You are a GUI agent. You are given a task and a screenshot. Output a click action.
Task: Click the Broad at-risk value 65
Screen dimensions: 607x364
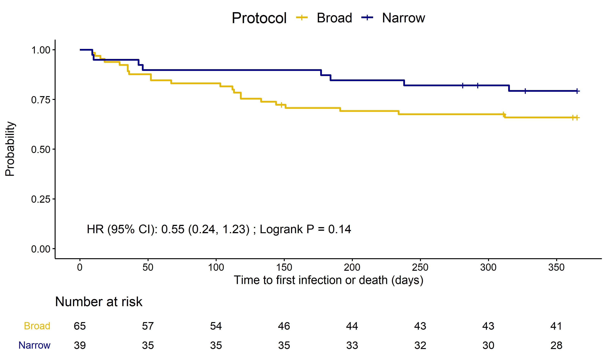click(x=80, y=326)
